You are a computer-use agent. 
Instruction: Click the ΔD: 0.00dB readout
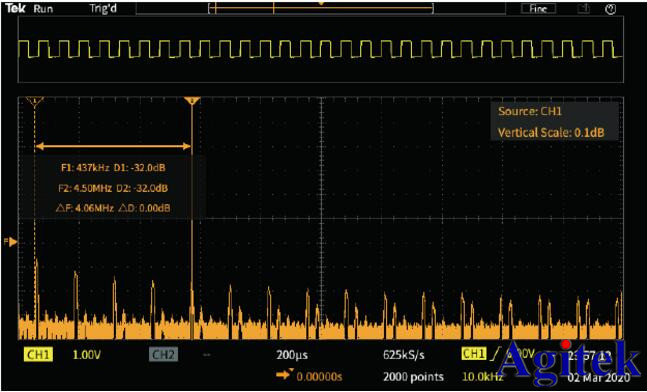pos(144,208)
